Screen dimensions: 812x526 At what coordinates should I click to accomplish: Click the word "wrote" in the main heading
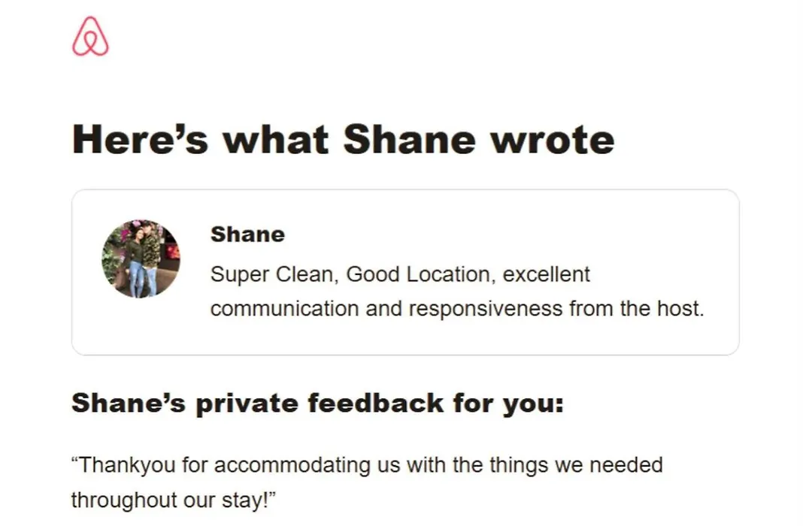(553, 140)
